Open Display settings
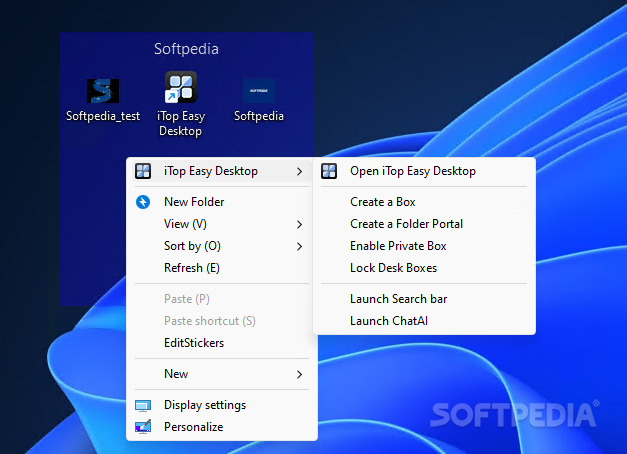Viewport: 627px width, 454px height. click(x=222, y=405)
